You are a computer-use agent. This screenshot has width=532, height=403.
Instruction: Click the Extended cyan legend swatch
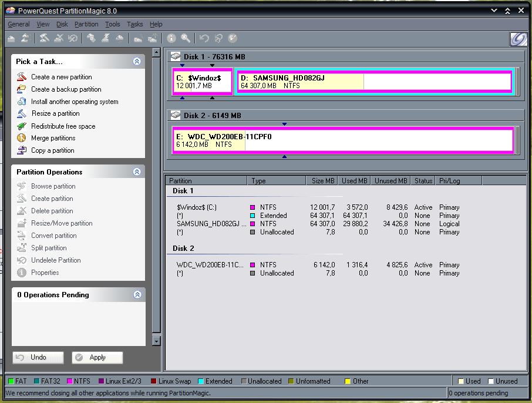201,381
